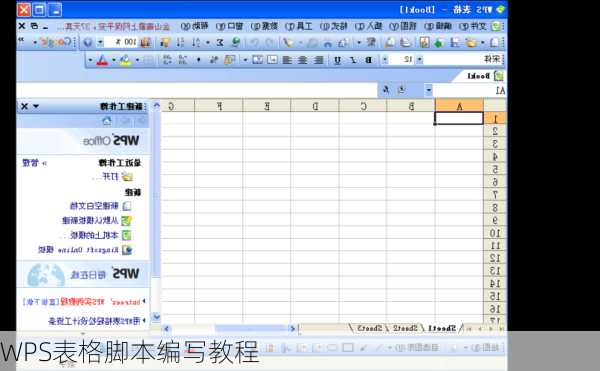Click the red PDF export toolbar icon
The width and height of the screenshot is (600, 371).
pos(424,42)
